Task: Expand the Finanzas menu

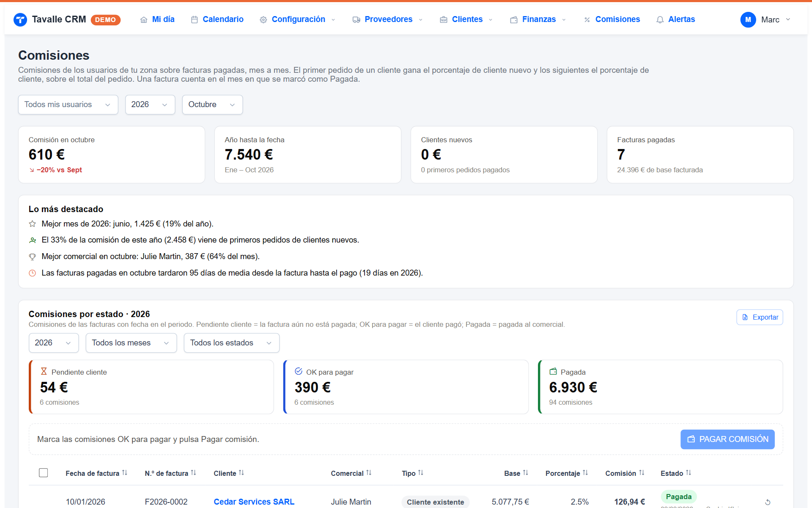Action: point(538,19)
